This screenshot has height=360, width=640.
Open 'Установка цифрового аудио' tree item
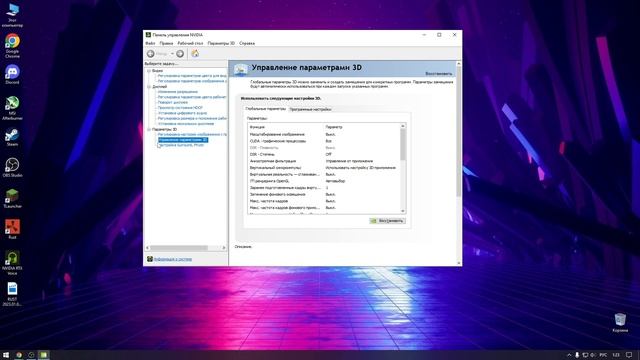tap(182, 113)
